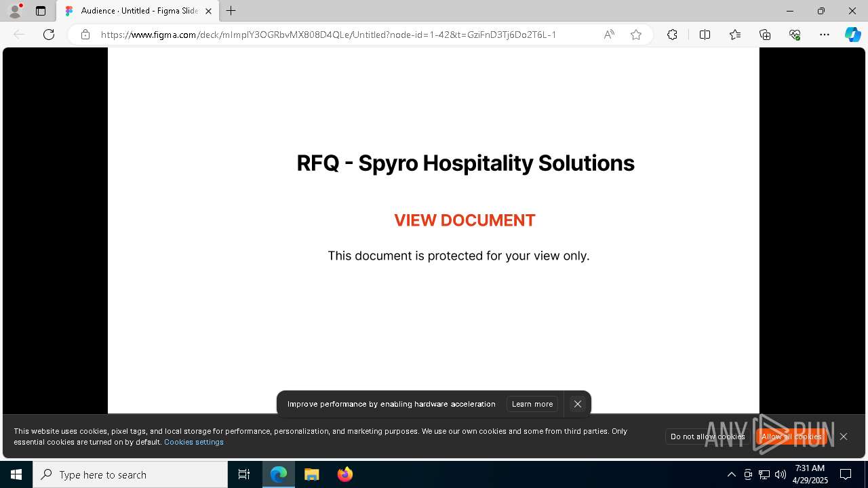Viewport: 868px width, 488px height.
Task: Open network icon in tray
Action: (x=764, y=474)
